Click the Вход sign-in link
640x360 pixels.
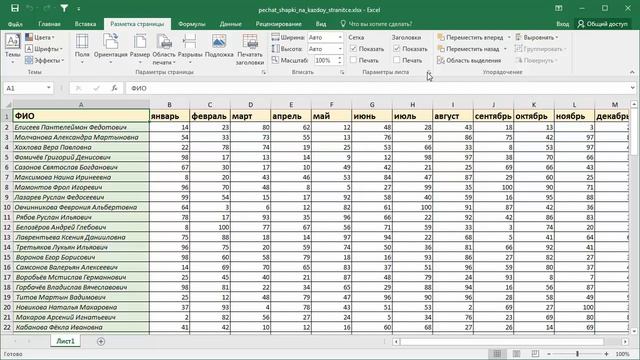tap(562, 24)
